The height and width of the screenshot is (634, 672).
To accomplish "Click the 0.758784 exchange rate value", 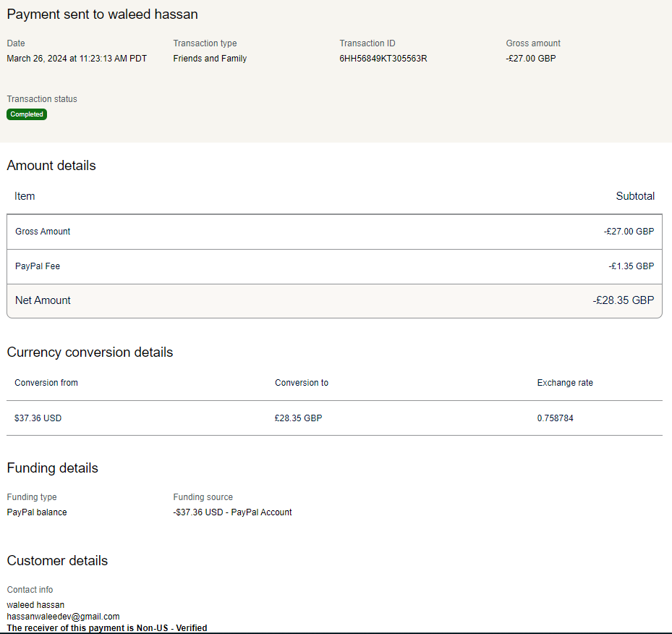I will (x=555, y=418).
